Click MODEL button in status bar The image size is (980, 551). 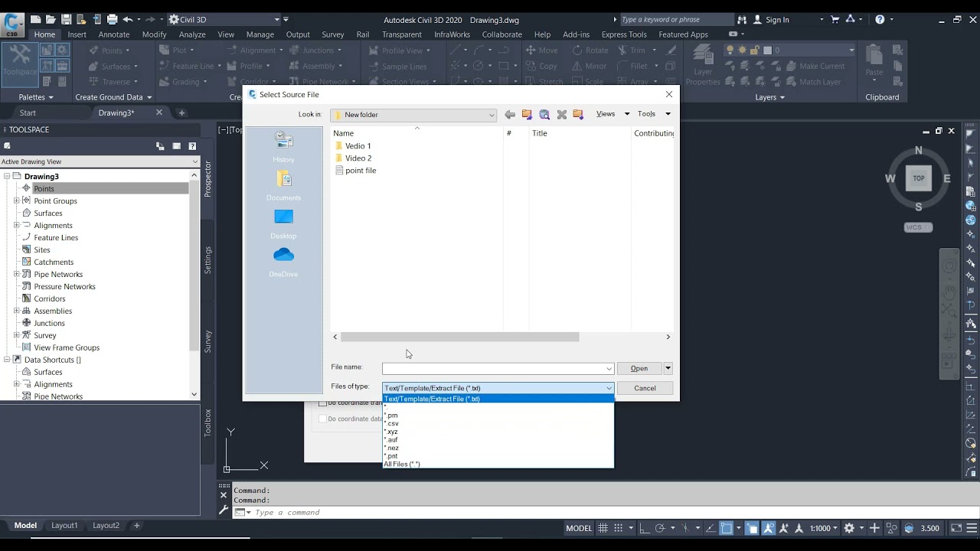pos(579,528)
